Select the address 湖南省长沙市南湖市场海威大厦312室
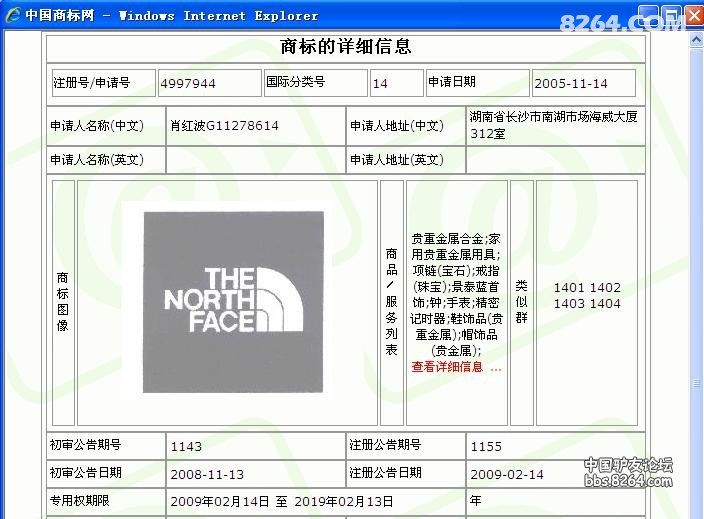Viewport: 704px width, 519px height. click(554, 125)
